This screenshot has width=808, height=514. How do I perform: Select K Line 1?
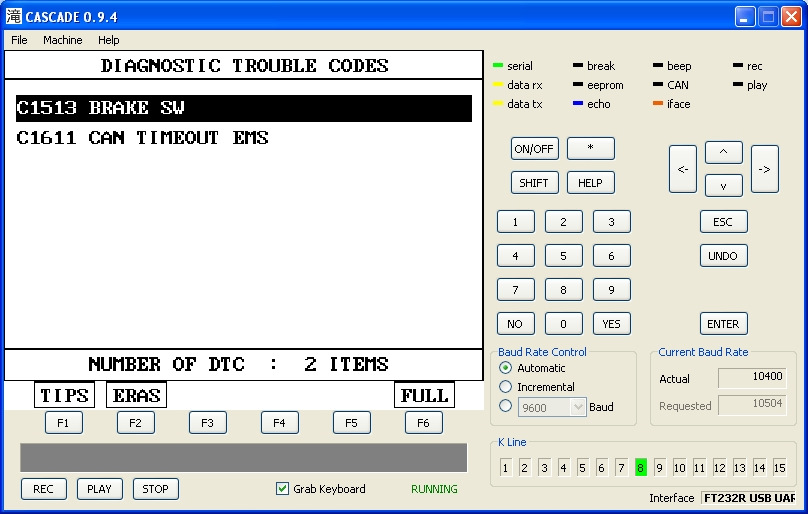pyautogui.click(x=506, y=468)
